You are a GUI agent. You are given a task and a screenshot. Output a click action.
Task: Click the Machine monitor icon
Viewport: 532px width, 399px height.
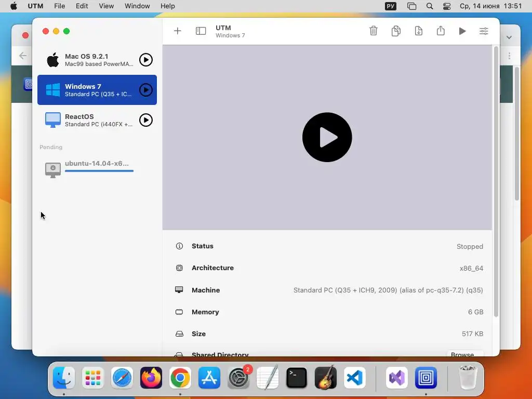click(179, 290)
